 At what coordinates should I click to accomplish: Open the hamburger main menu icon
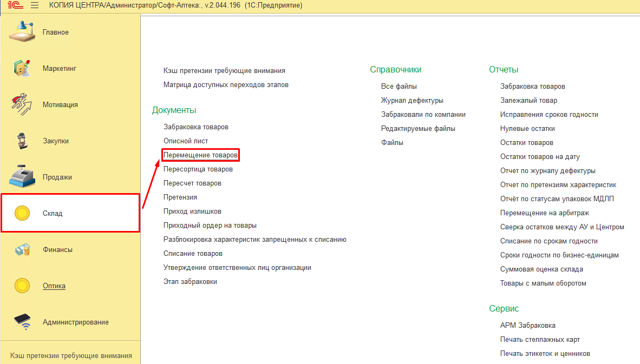tap(35, 5)
